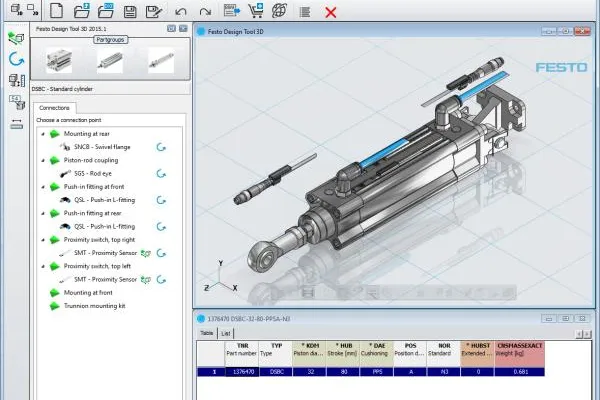Collapse Proximity switch, top right node

(x=43, y=240)
